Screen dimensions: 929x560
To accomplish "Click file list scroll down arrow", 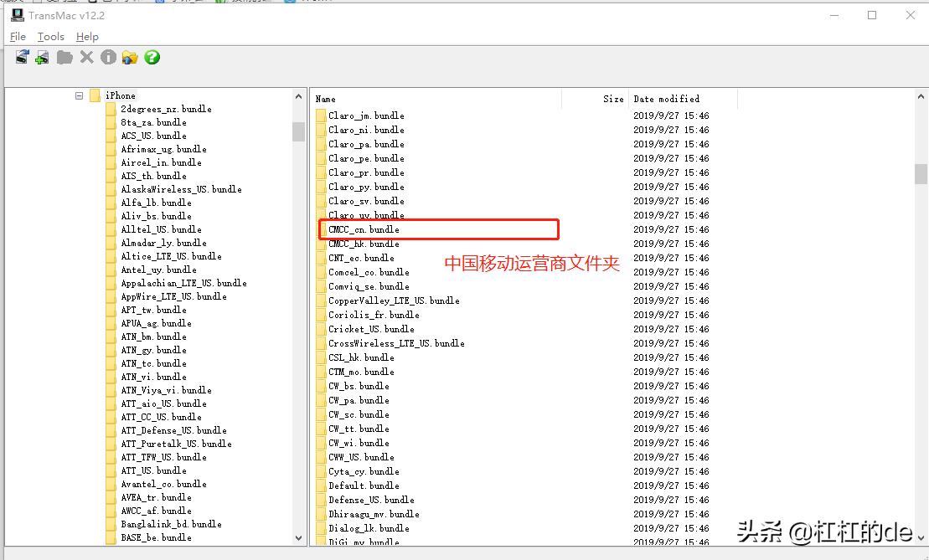I will point(921,537).
